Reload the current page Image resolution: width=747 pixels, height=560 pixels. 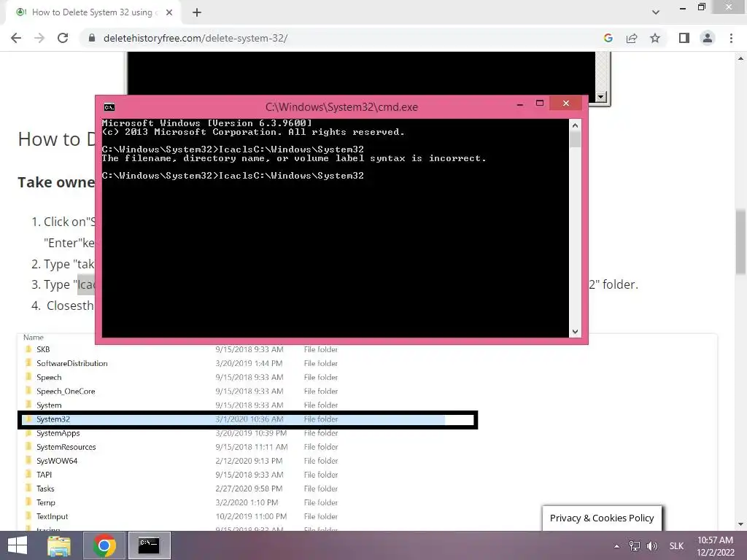pyautogui.click(x=63, y=38)
